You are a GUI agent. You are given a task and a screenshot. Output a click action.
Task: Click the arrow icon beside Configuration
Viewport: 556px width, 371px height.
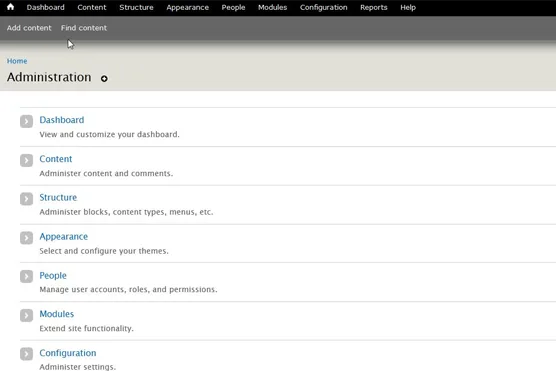[x=26, y=354]
